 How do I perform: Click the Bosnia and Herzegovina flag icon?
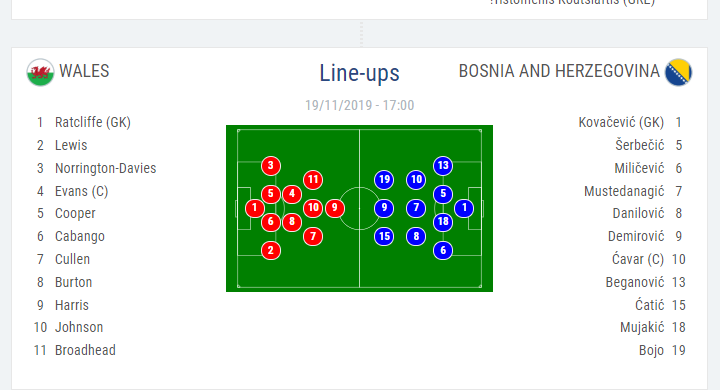[x=679, y=72]
